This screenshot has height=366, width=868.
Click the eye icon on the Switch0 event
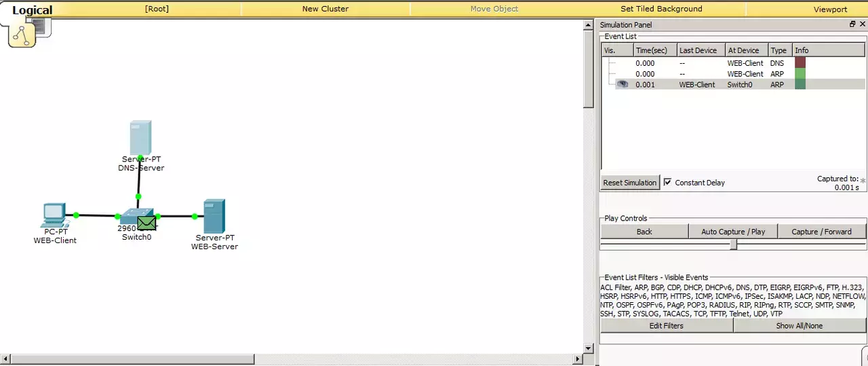[622, 85]
